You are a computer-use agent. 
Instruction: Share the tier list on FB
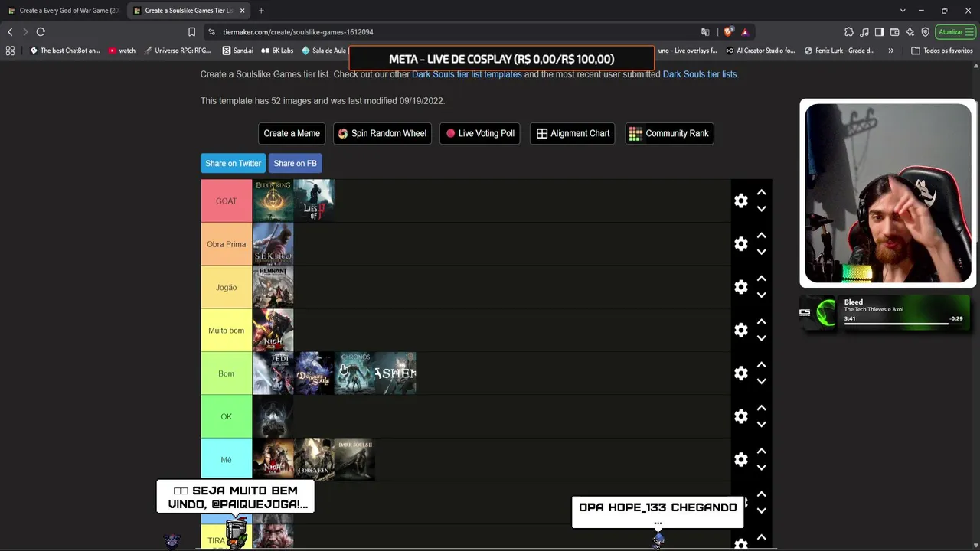tap(295, 163)
